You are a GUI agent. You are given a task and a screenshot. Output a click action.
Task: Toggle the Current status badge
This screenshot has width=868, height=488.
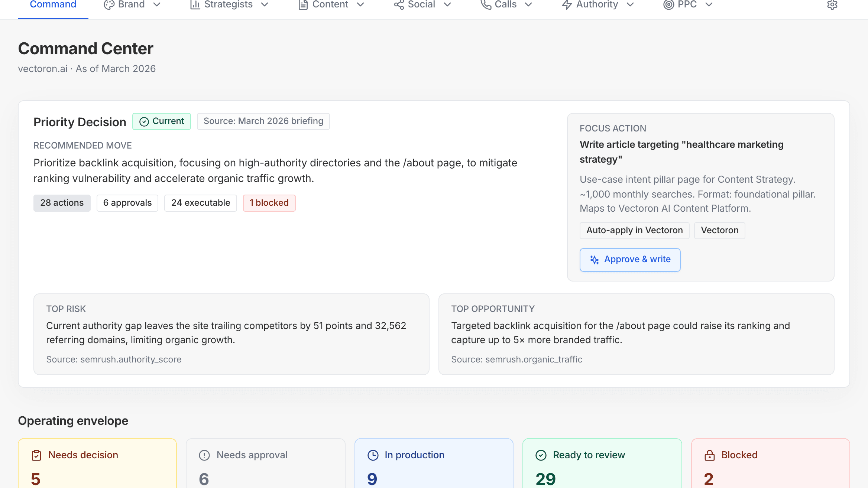tap(162, 121)
